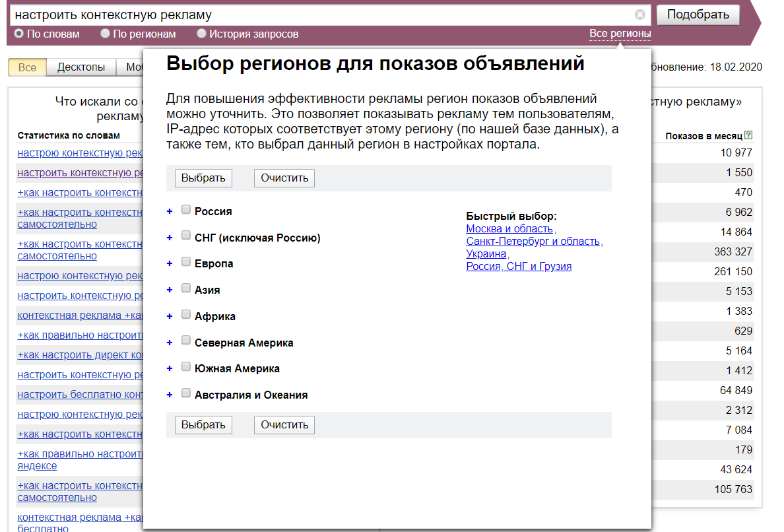The height and width of the screenshot is (532, 784).
Task: Open the +как правильно настроить яндексе link
Action: [80, 459]
